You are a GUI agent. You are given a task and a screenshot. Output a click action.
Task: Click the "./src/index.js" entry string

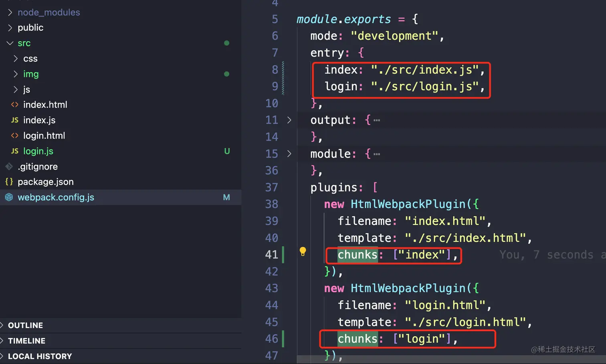click(425, 69)
